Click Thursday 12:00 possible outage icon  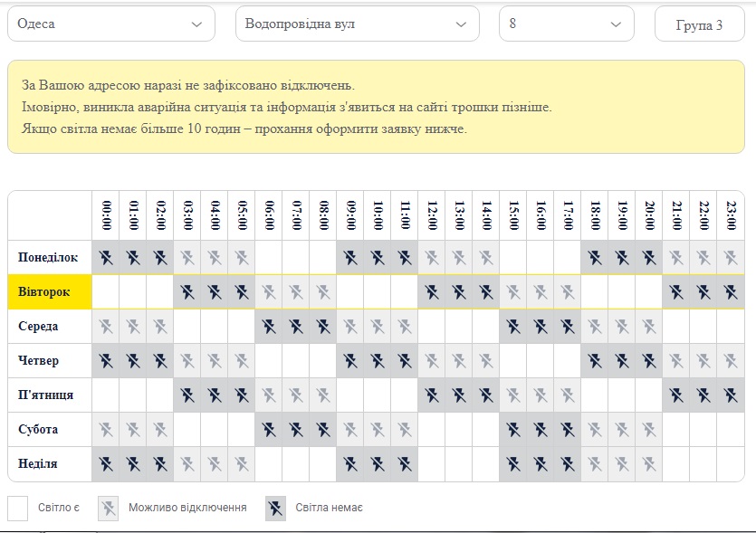[432, 360]
